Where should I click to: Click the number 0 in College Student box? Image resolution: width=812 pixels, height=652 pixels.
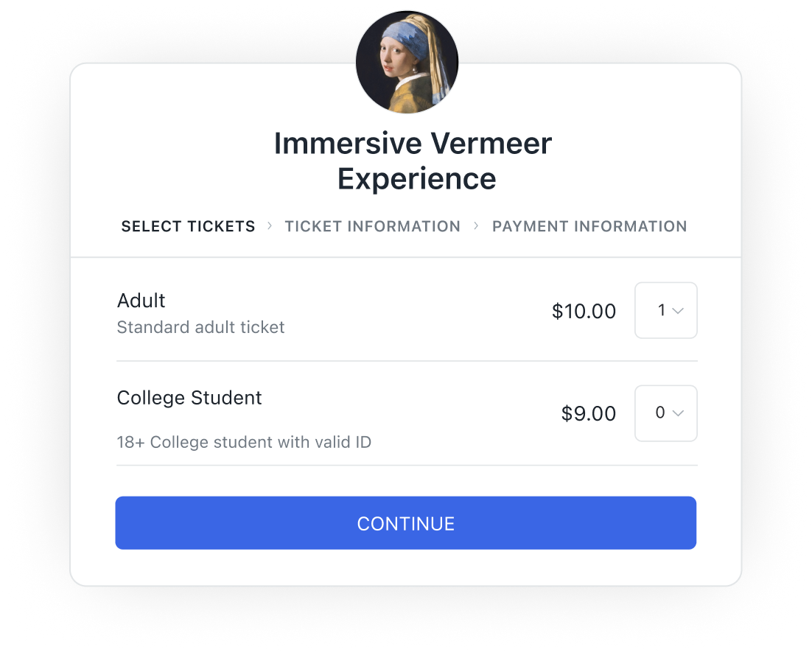pyautogui.click(x=660, y=413)
